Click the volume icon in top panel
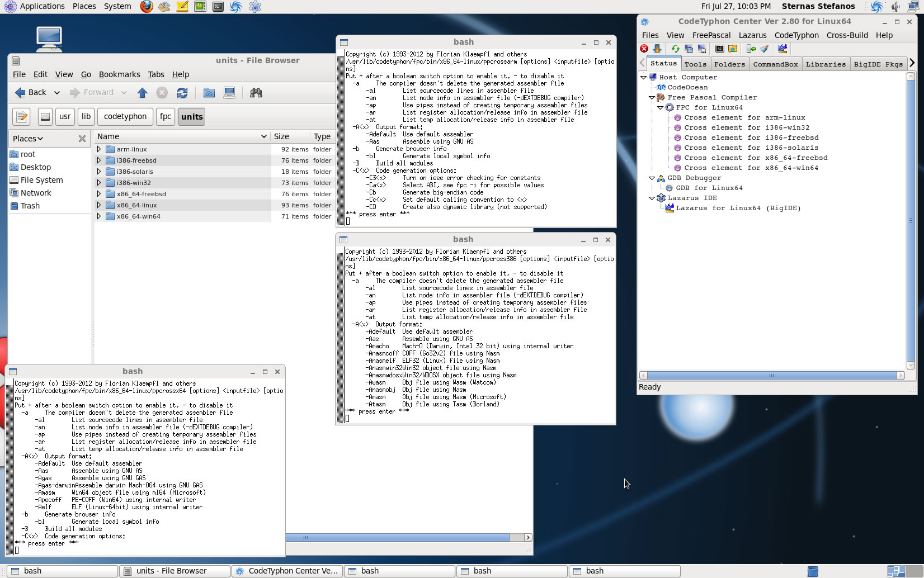 [x=895, y=7]
